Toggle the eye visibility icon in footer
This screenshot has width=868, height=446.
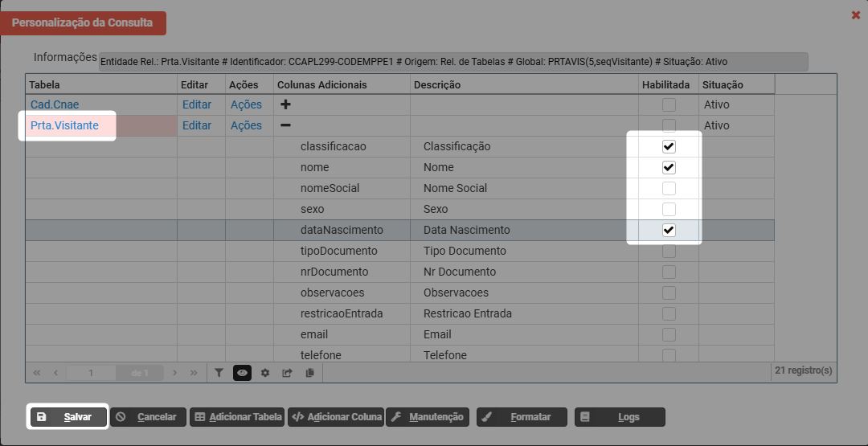[242, 373]
